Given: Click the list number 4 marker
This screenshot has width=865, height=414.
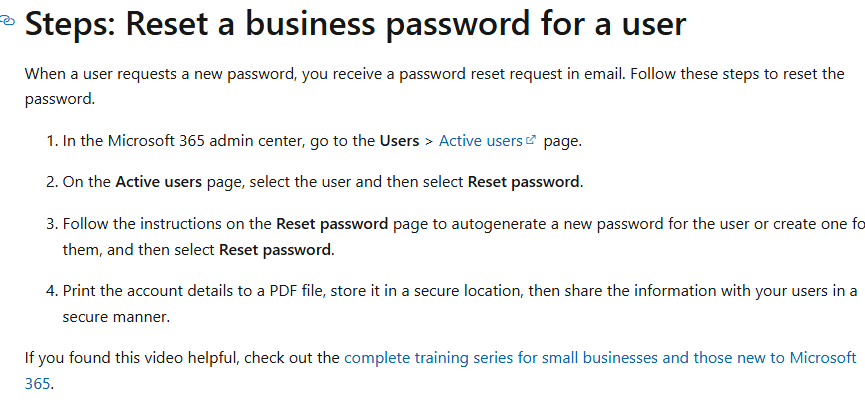Looking at the screenshot, I should click(52, 291).
